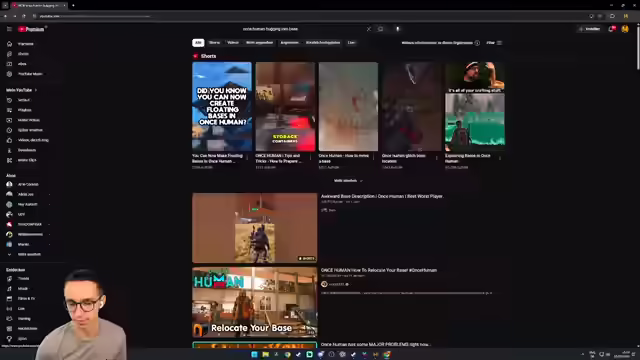Select the Nicht angesehen filter chip

point(259,42)
